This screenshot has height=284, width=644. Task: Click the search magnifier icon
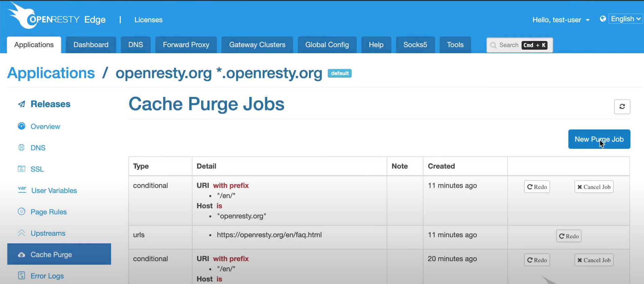493,45
